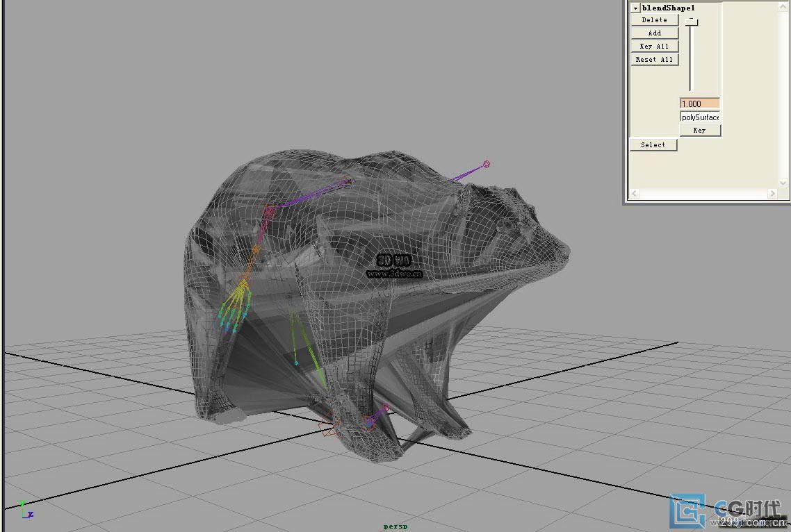Collapse the blendShape1 section arrow
The height and width of the screenshot is (532, 791).
click(635, 8)
